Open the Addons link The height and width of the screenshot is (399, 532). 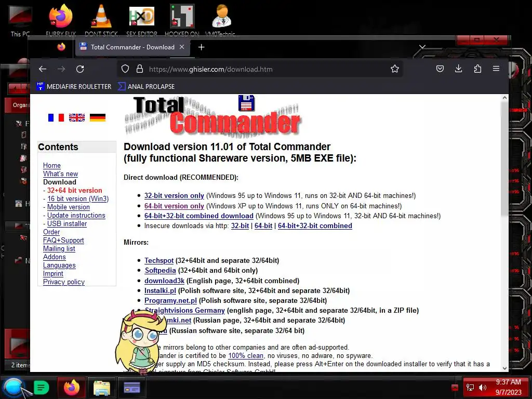tap(54, 257)
